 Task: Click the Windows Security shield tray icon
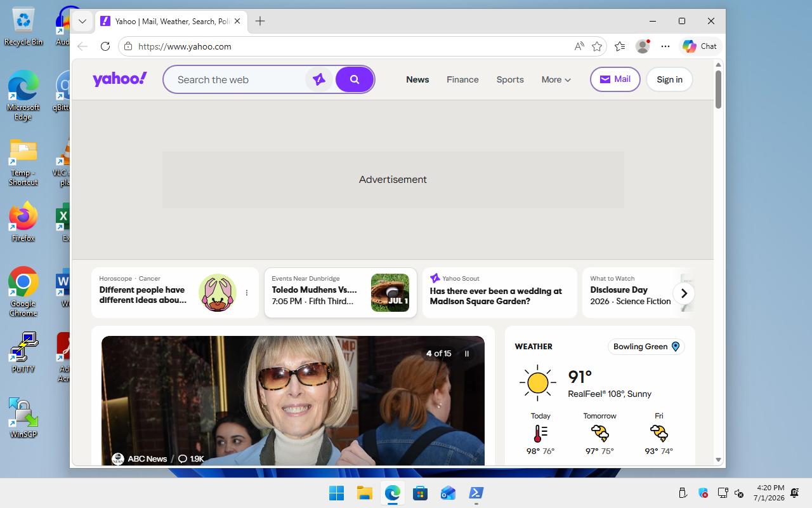(703, 493)
